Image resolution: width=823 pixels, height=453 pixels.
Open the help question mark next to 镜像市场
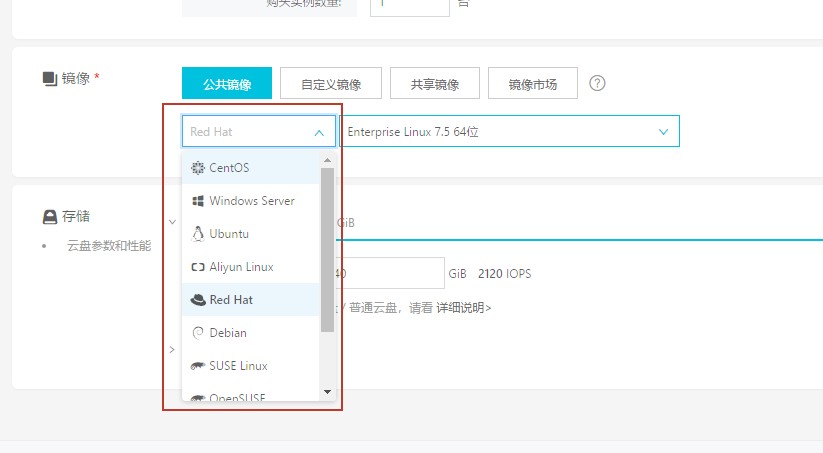(x=598, y=84)
